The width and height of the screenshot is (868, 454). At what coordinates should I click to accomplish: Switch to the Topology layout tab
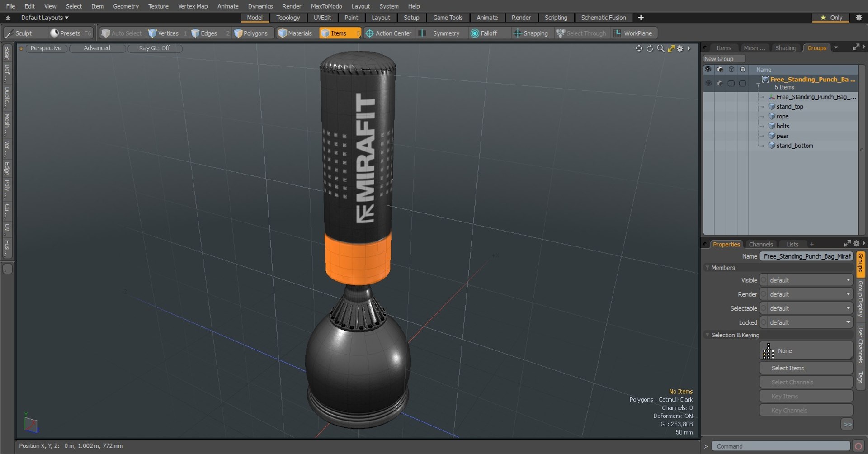288,18
